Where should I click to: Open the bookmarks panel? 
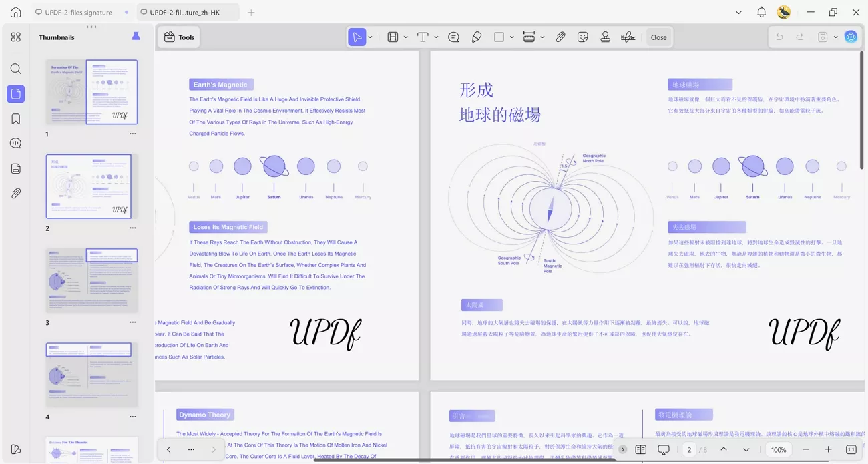tap(15, 118)
